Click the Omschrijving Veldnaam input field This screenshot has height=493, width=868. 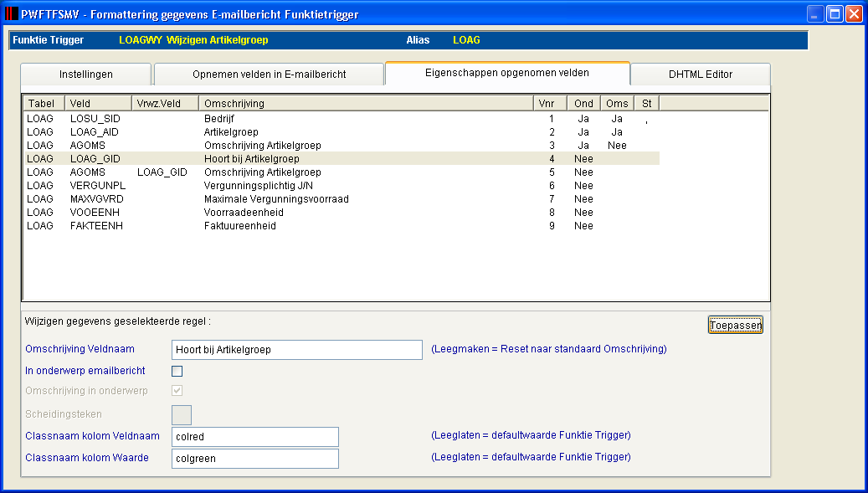[296, 350]
